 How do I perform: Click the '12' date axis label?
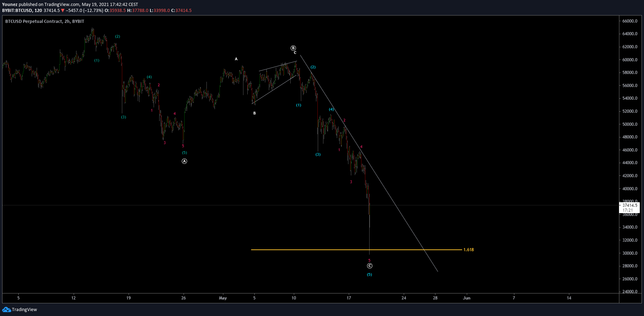(x=73, y=298)
